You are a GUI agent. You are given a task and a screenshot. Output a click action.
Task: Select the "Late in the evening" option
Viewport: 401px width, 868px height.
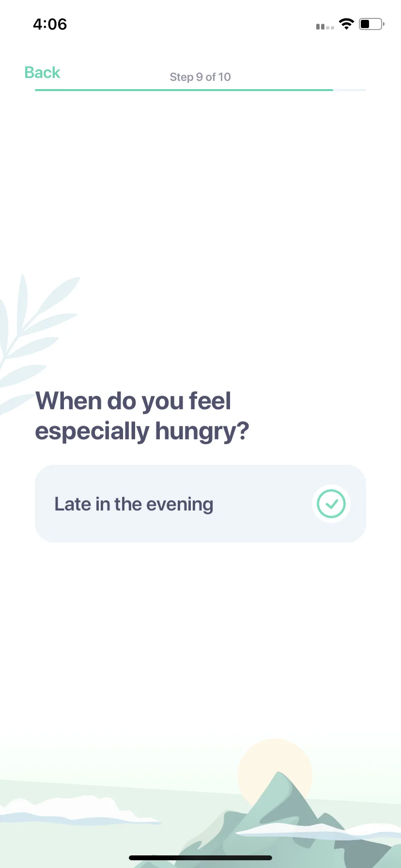click(x=200, y=504)
